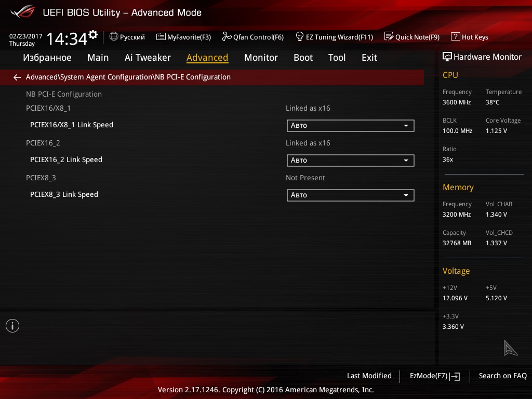The height and width of the screenshot is (399, 532).
Task: Click the breadcrumb path text
Action: [128, 77]
